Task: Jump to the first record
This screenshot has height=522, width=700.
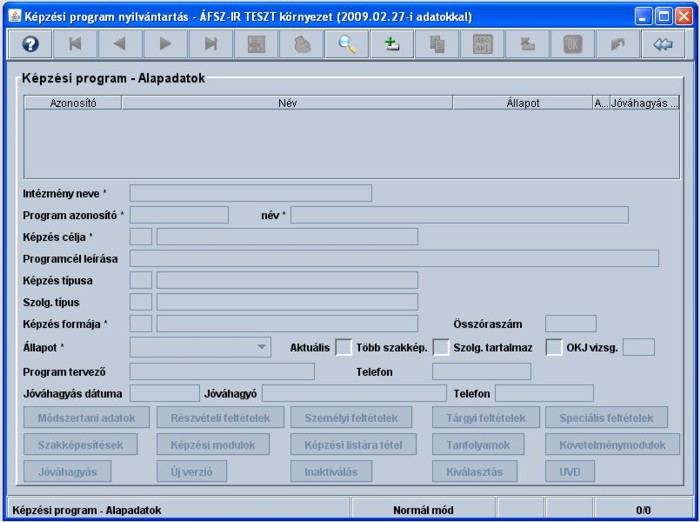Action: [76, 44]
